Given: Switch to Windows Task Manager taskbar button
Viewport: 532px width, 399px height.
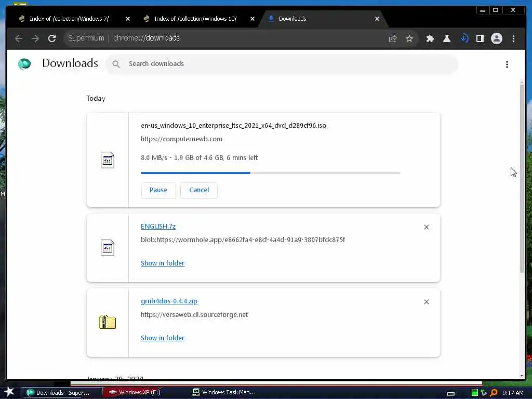Looking at the screenshot, I should tap(224, 392).
